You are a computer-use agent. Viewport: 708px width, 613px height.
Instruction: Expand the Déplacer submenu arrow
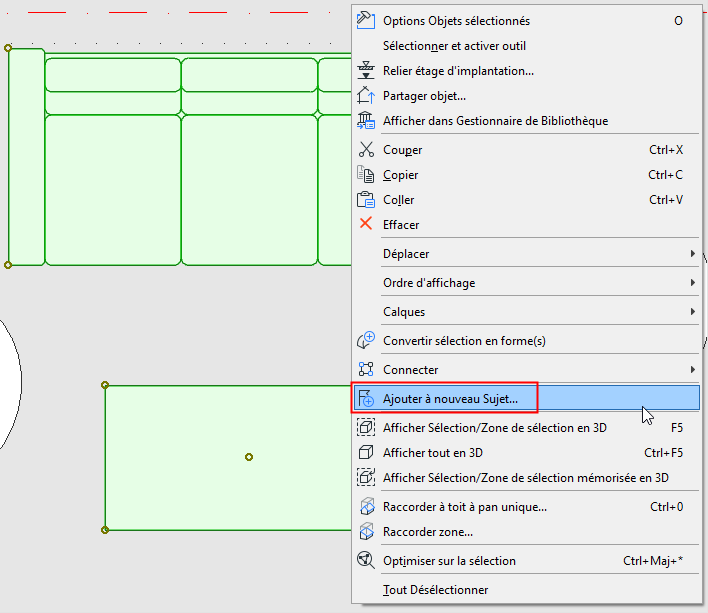693,254
